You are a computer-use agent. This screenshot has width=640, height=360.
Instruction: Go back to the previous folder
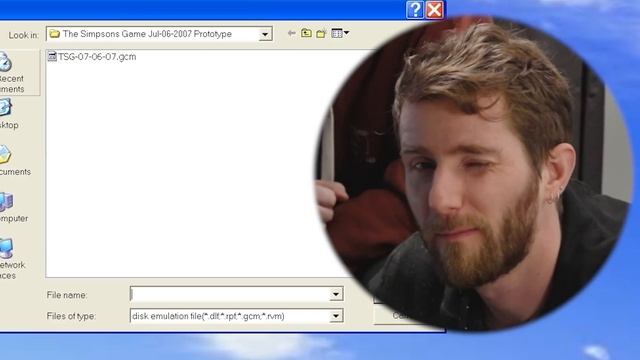pos(291,33)
